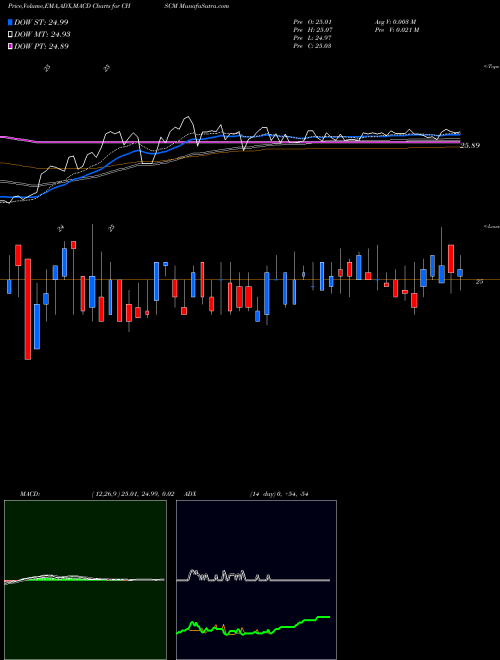Click the MACD panel heading label

[29, 494]
